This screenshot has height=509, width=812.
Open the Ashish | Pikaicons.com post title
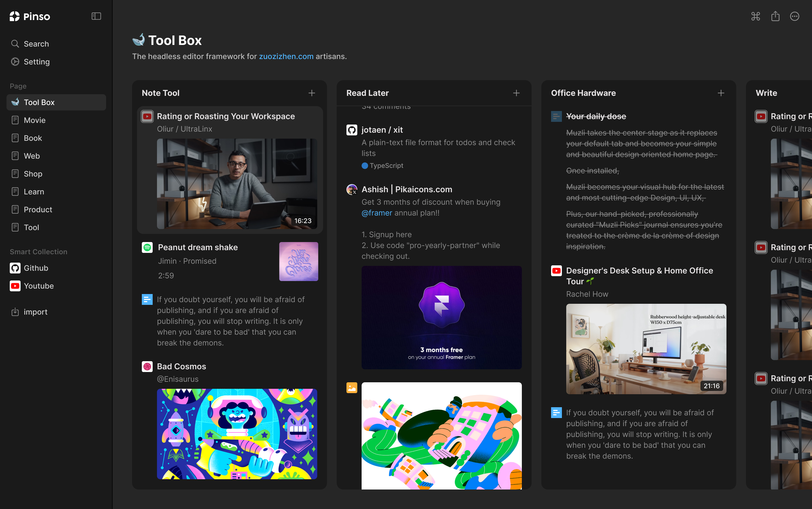pyautogui.click(x=407, y=190)
